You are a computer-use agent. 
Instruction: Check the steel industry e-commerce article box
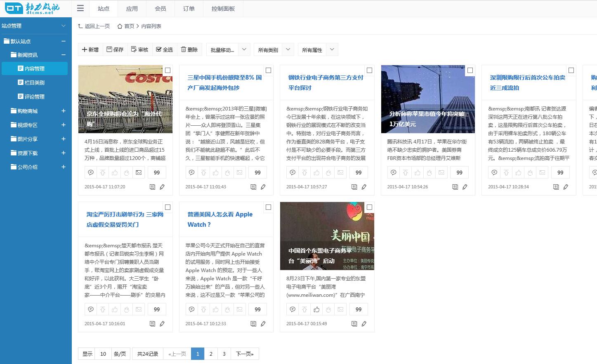369,70
